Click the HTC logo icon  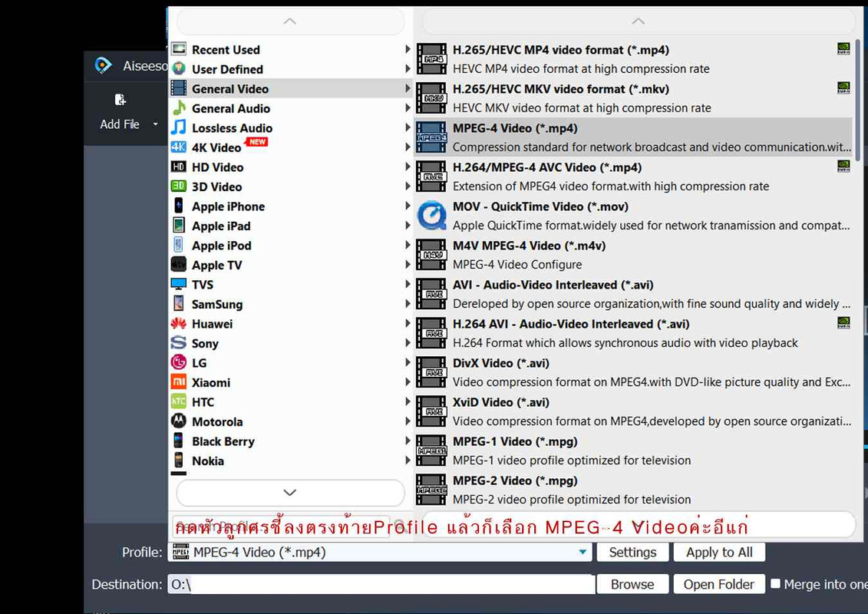pyautogui.click(x=179, y=401)
